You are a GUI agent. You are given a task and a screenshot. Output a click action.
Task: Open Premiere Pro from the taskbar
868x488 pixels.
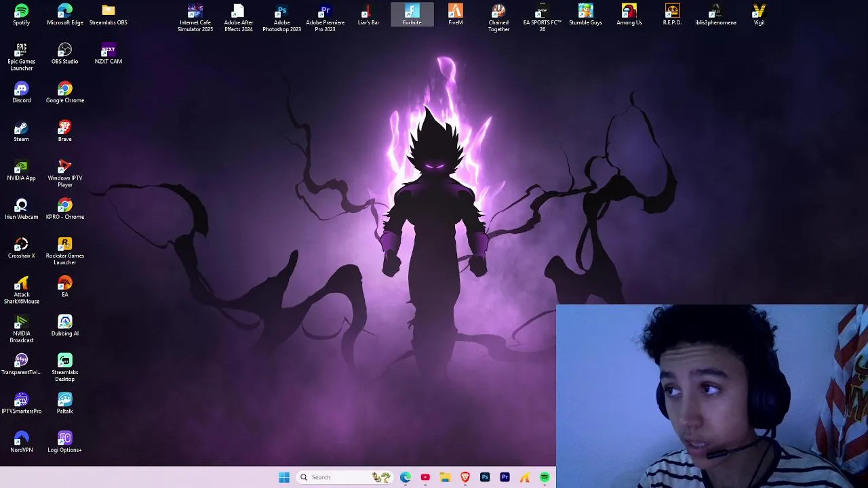505,477
